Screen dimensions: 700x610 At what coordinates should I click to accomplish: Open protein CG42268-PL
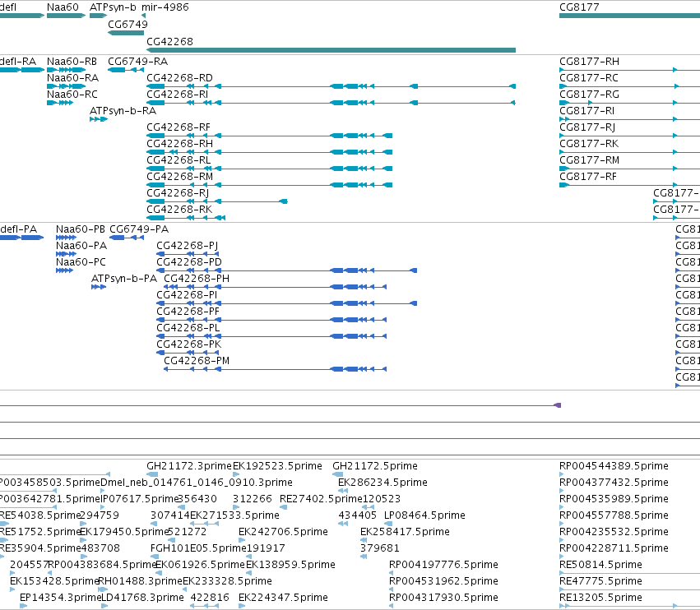tap(188, 328)
